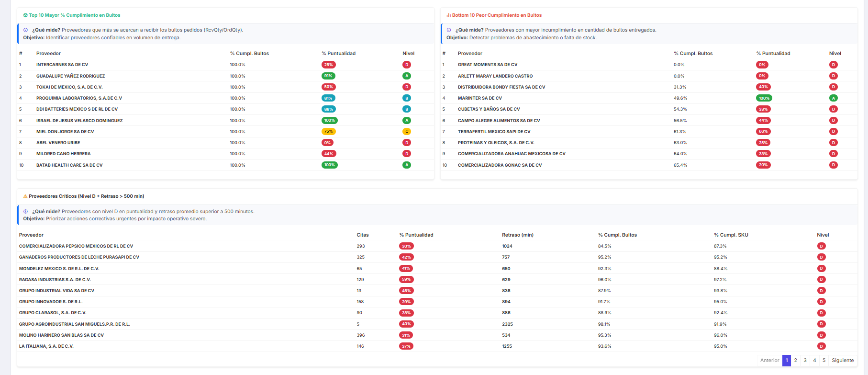Click RAGASA INDUSTRIAS S.A. DE C.V.
Screen dimensions: 868x375
pyautogui.click(x=55, y=280)
